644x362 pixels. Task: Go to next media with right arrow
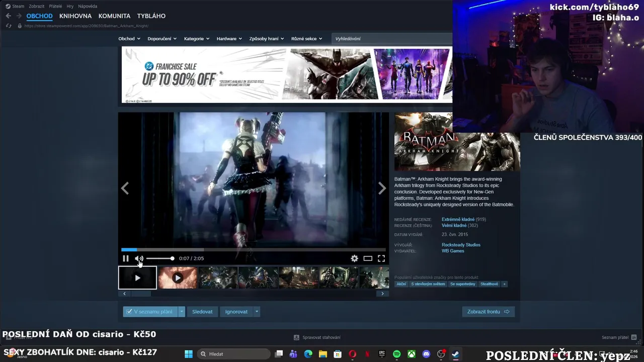point(382,189)
